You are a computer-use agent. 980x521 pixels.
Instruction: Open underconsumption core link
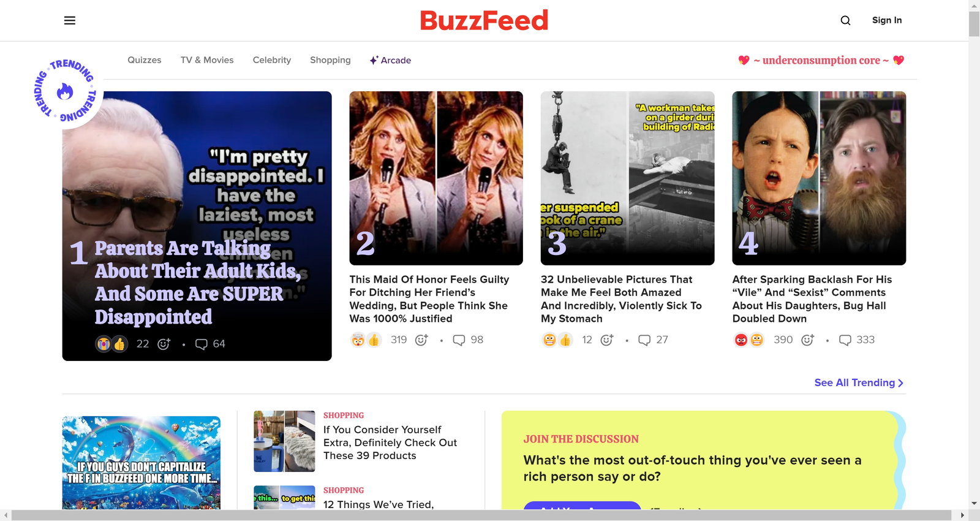click(821, 60)
